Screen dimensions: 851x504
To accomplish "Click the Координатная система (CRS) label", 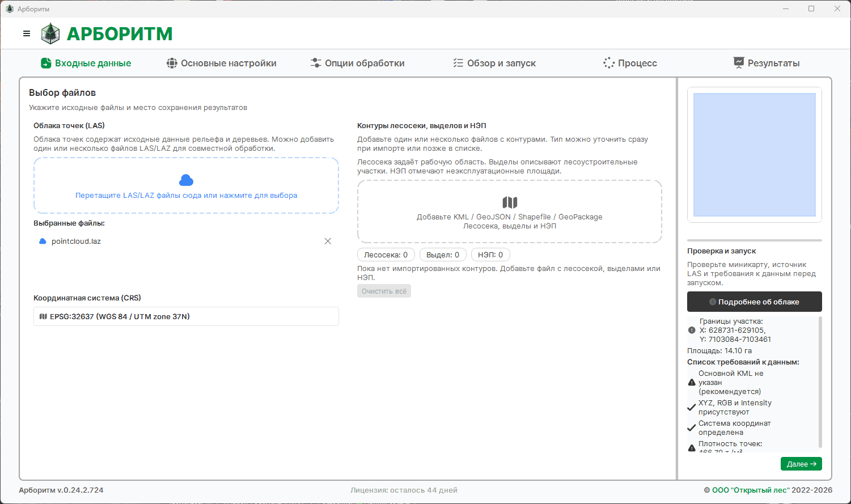I will click(x=87, y=298).
